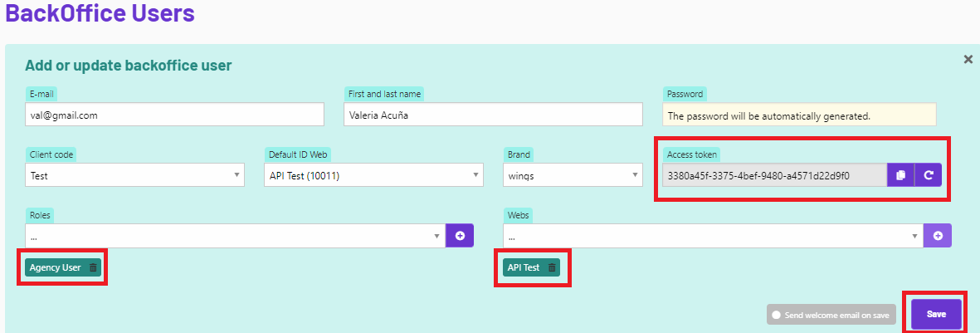Select the auto-generated Password notice field
The height and width of the screenshot is (333, 980).
tap(799, 115)
